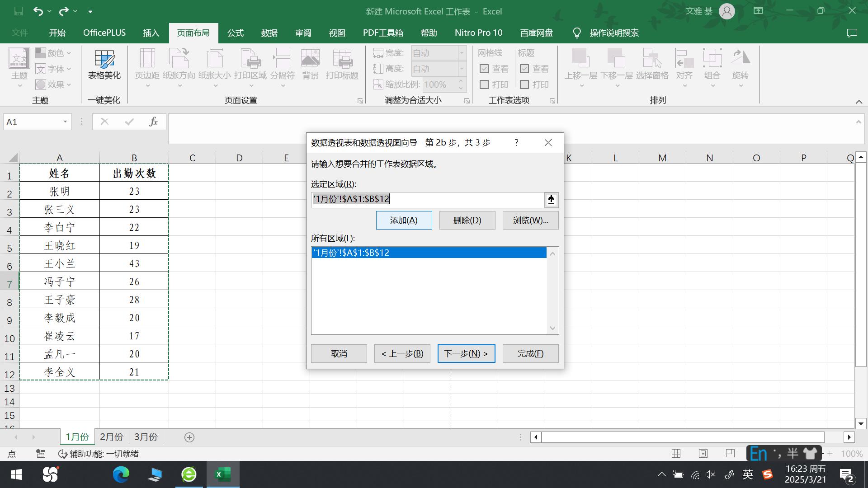Open the 表格美化 beautify tool

[x=104, y=66]
